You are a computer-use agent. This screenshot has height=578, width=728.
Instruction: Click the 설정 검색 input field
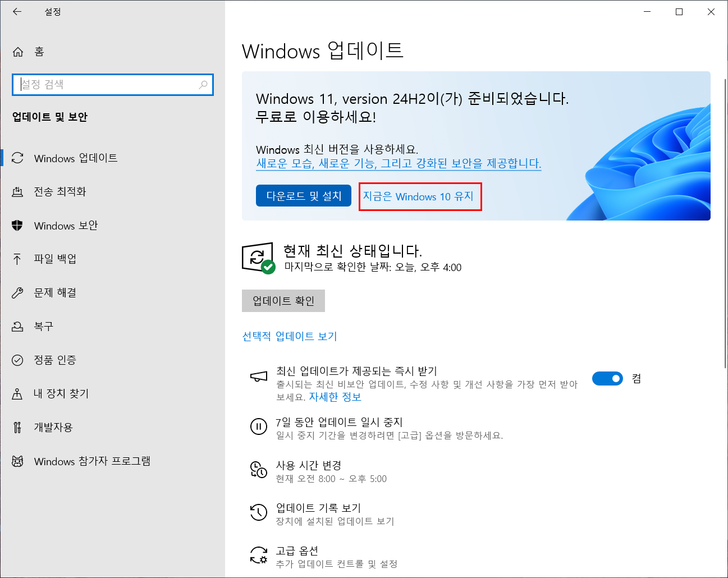pyautogui.click(x=112, y=85)
